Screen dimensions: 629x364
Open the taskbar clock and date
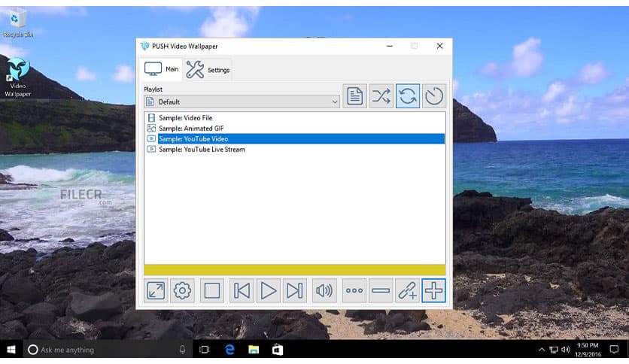point(588,350)
